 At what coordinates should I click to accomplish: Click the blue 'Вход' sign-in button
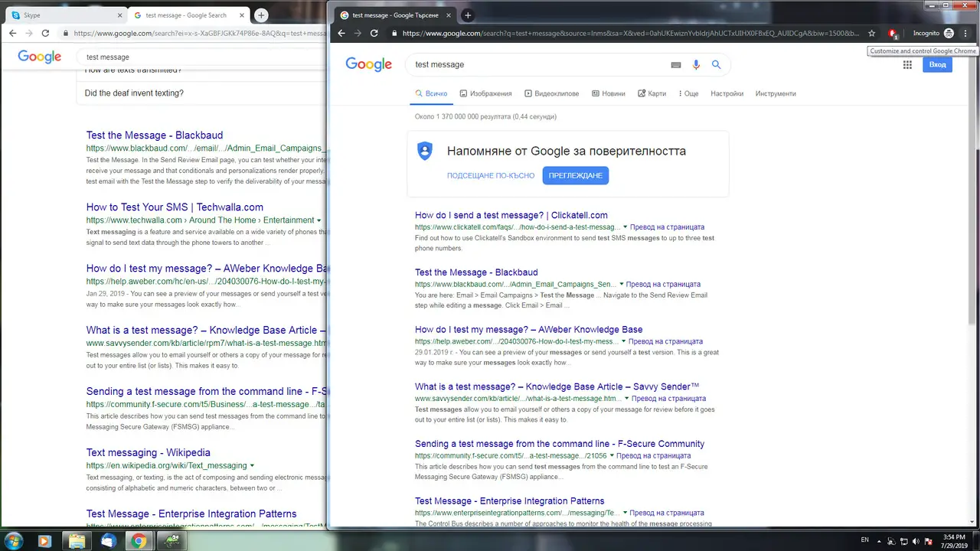point(937,65)
